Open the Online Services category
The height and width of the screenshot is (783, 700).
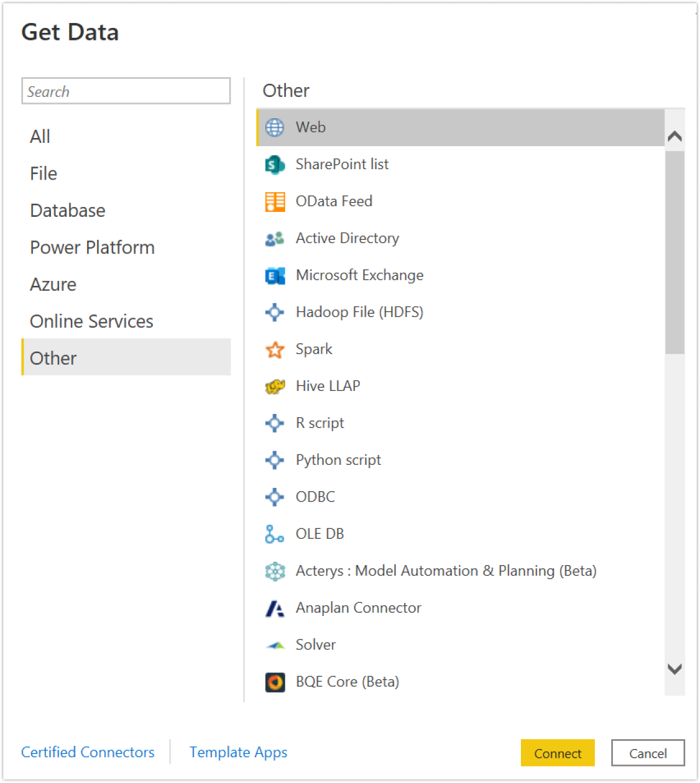click(x=125, y=321)
